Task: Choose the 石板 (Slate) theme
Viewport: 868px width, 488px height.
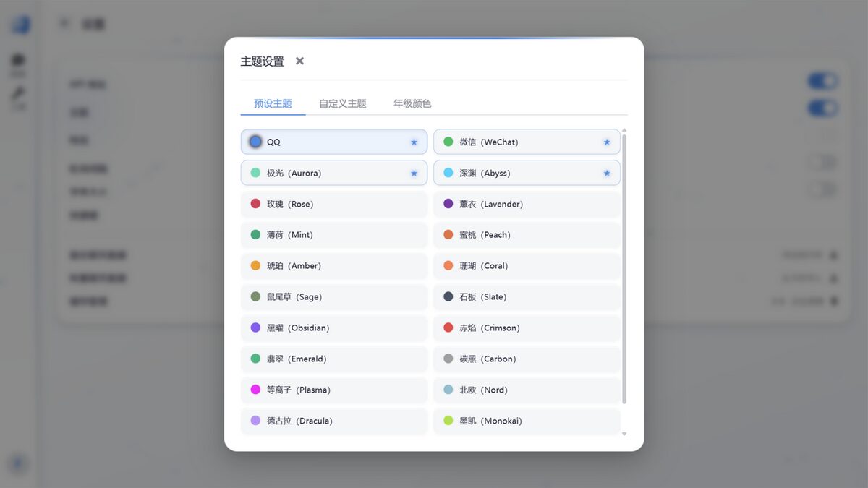Action: [x=527, y=297]
